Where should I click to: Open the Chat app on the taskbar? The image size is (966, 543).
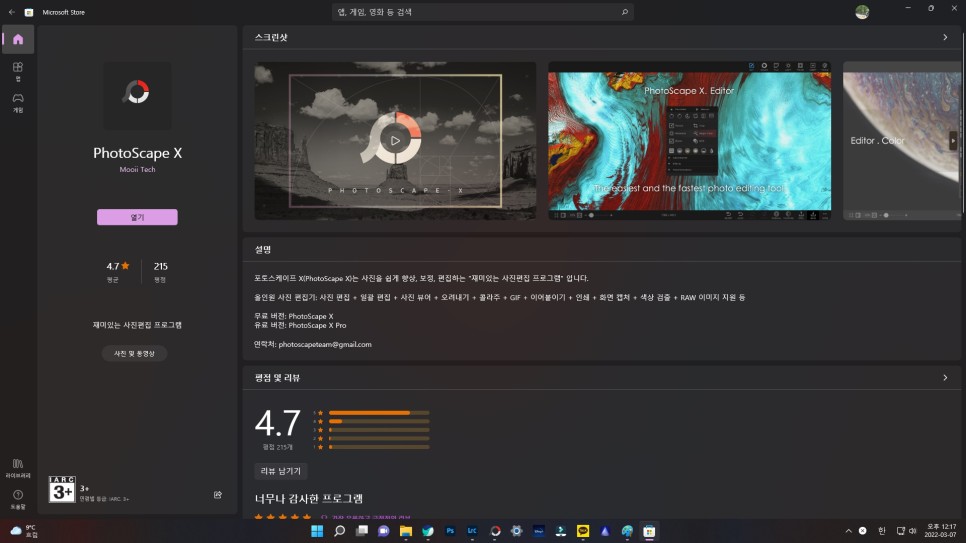384,531
